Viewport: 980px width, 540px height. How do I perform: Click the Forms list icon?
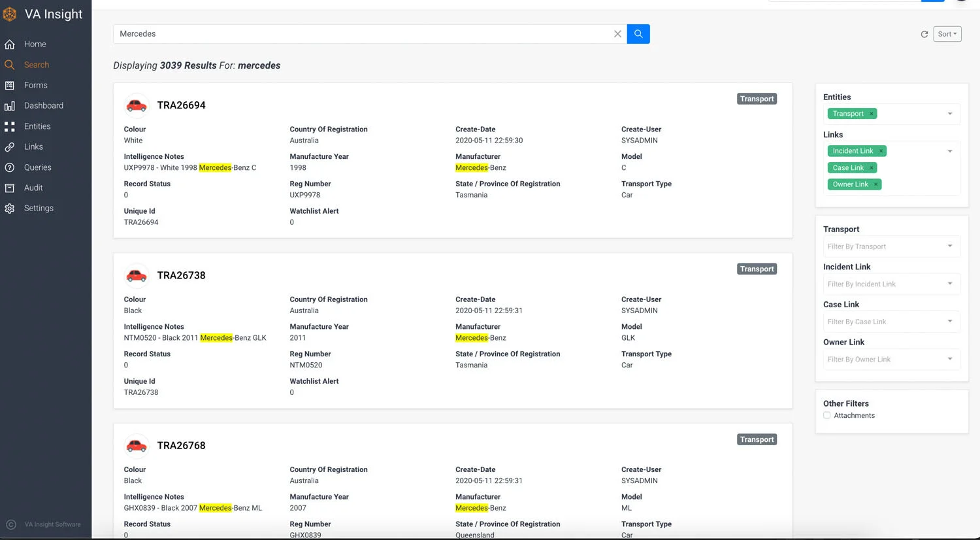[10, 85]
